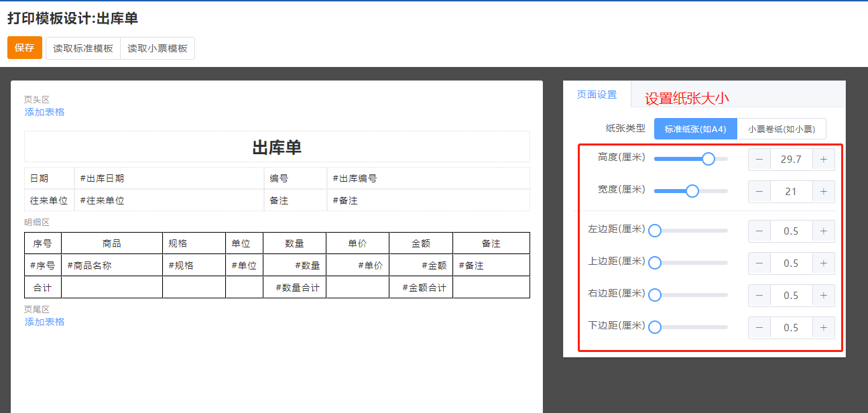868x413 pixels.
Task: Click 读取小票模板 button
Action: pyautogui.click(x=158, y=48)
